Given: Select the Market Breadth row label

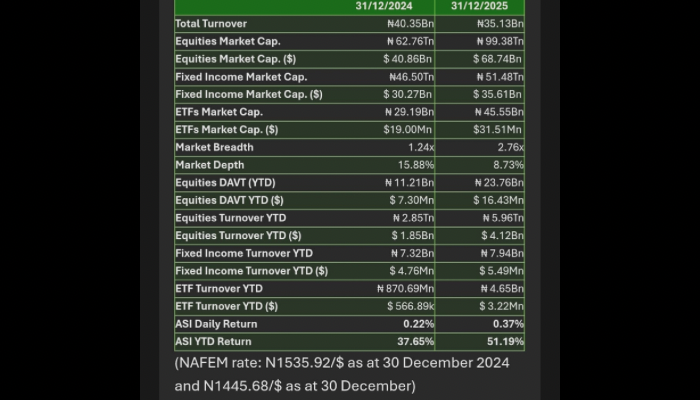Looking at the screenshot, I should click(x=214, y=147).
